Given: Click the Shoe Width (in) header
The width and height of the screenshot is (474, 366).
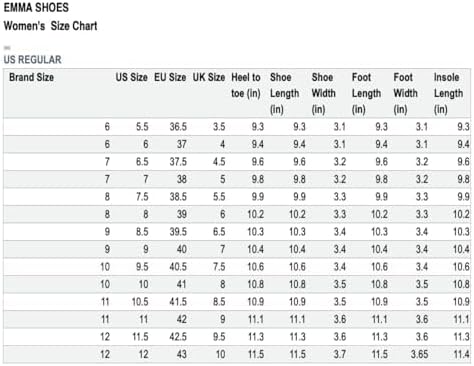Looking at the screenshot, I should (x=323, y=93).
